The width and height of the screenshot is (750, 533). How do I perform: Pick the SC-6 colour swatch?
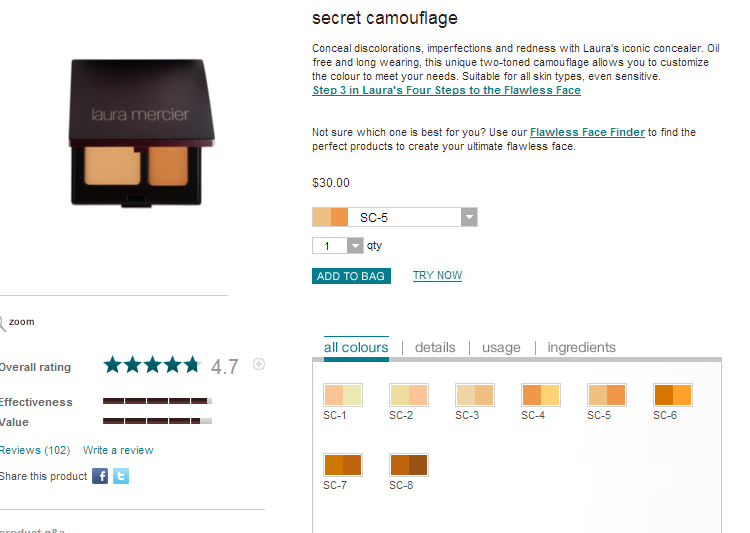(673, 395)
